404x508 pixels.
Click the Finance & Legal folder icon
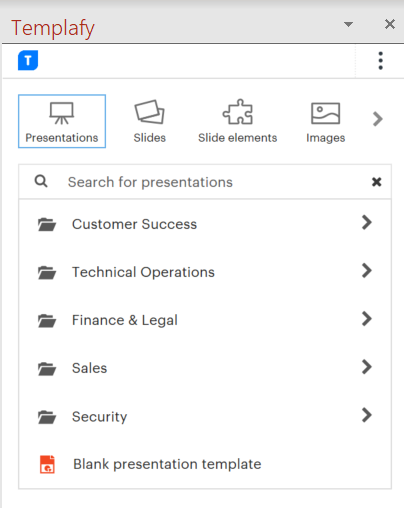(x=47, y=321)
